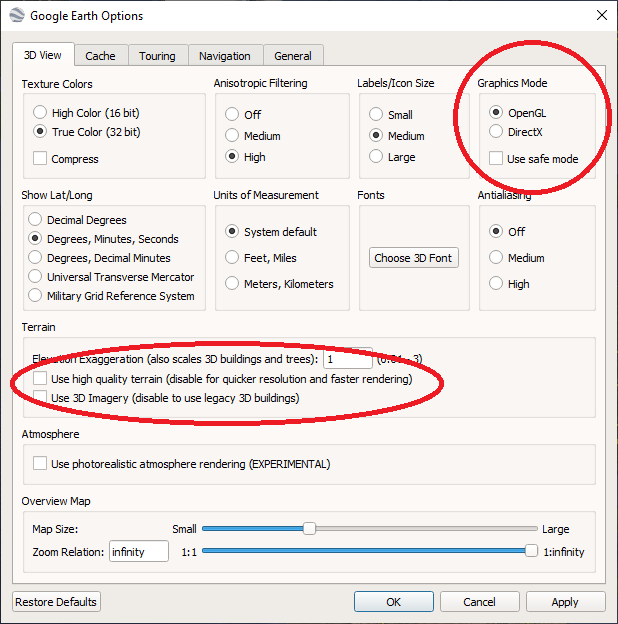This screenshot has width=618, height=624.
Task: Enable Use 3D Imagery checkbox
Action: click(40, 398)
